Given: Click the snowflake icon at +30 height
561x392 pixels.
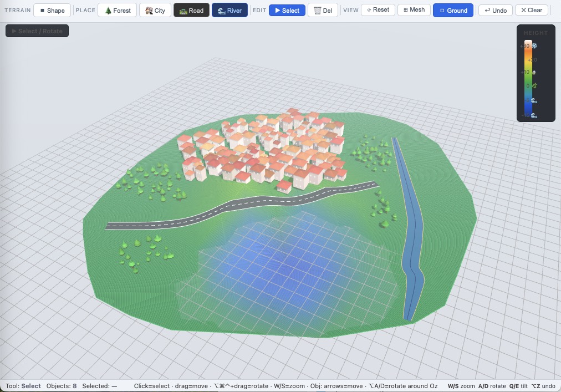Looking at the screenshot, I should pos(534,46).
